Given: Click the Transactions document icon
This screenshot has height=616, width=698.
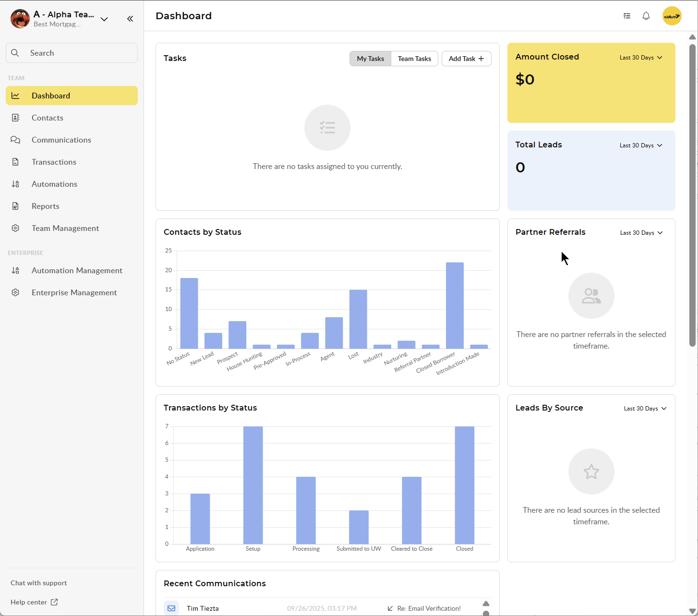Looking at the screenshot, I should [15, 162].
